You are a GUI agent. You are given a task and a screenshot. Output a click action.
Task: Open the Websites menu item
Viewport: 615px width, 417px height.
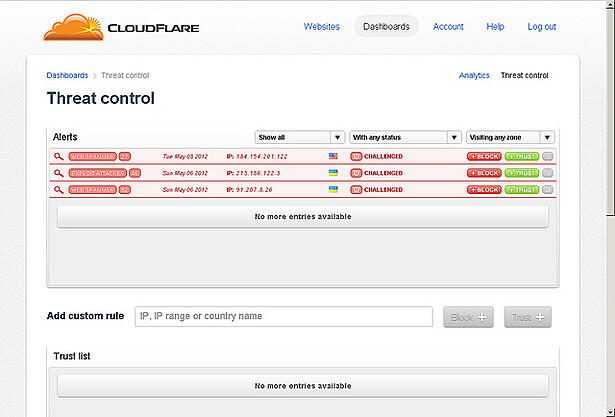coord(321,27)
